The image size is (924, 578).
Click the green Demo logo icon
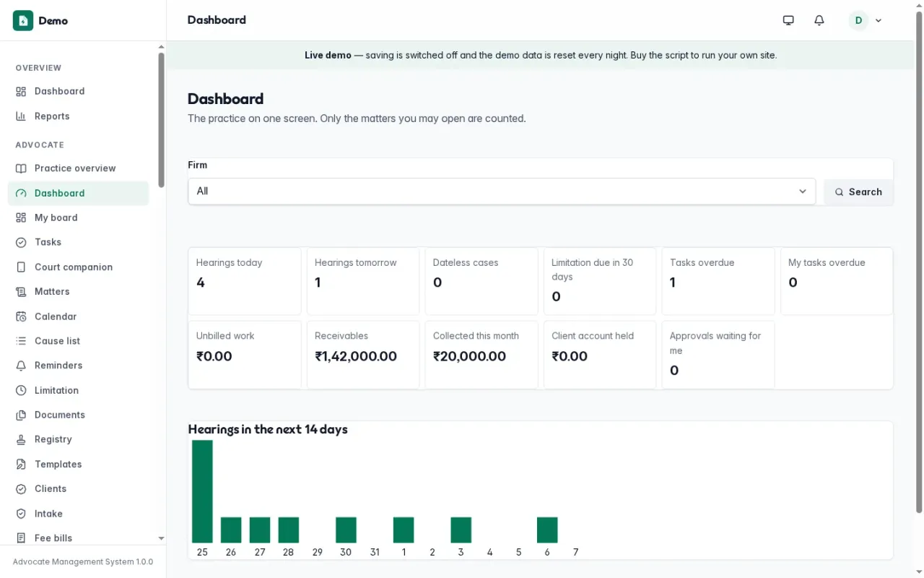[23, 20]
